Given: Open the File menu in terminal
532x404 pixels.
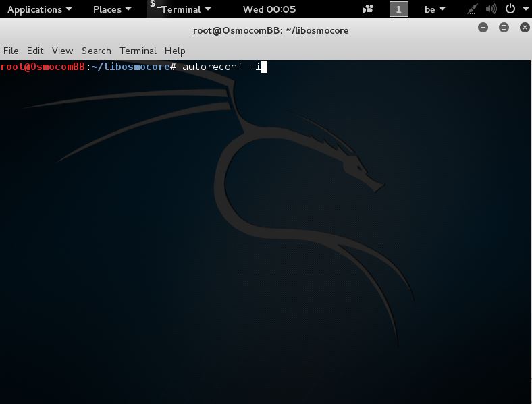Looking at the screenshot, I should tap(11, 51).
